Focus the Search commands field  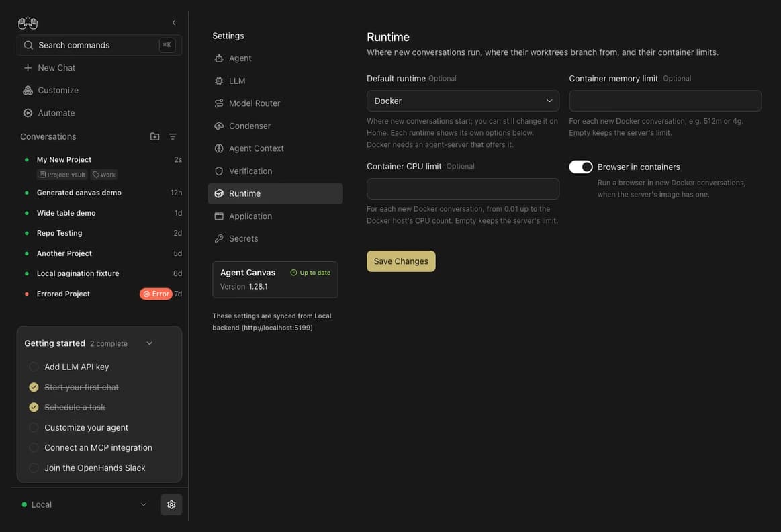point(99,45)
